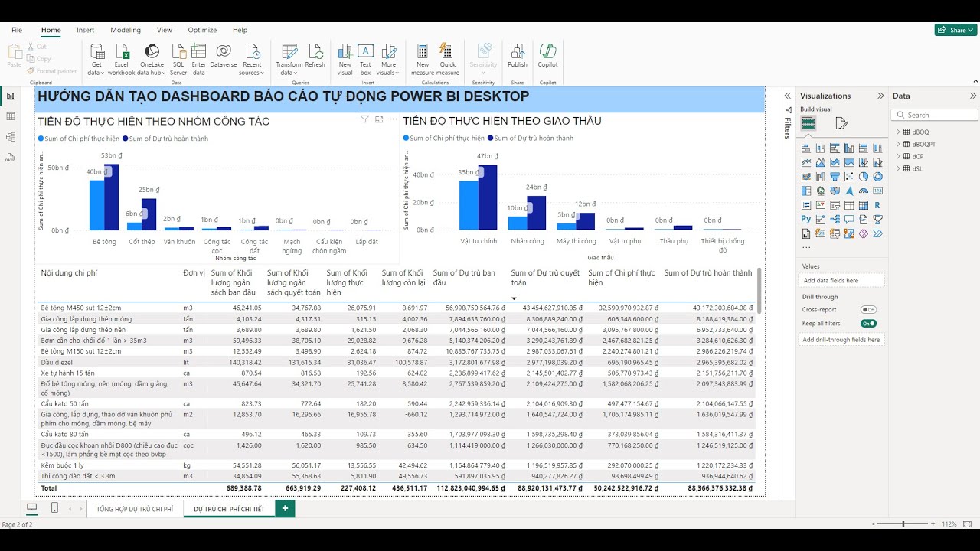
Task: Select the donut chart visual type
Action: 878,177
